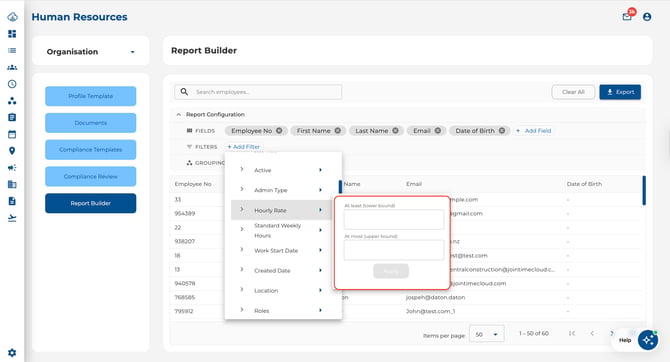This screenshot has height=362, width=670.
Task: Open the clipboard icon in sidebar
Action: click(12, 117)
